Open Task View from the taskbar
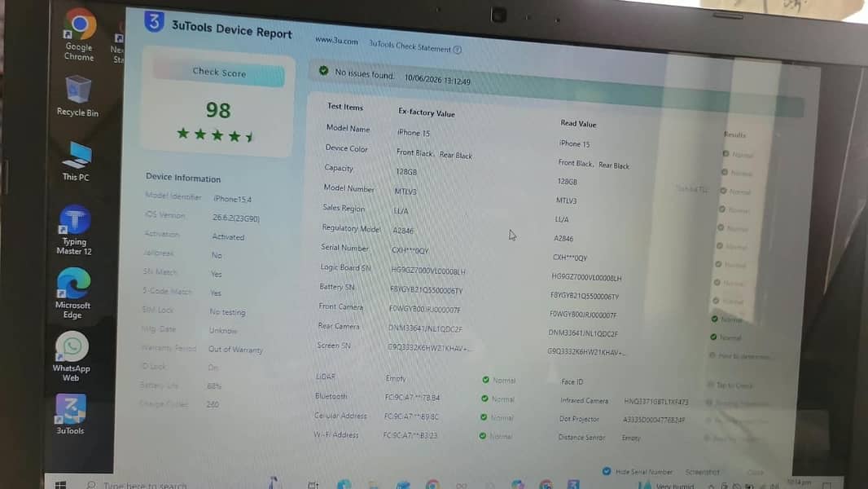The width and height of the screenshot is (868, 489). [x=313, y=485]
